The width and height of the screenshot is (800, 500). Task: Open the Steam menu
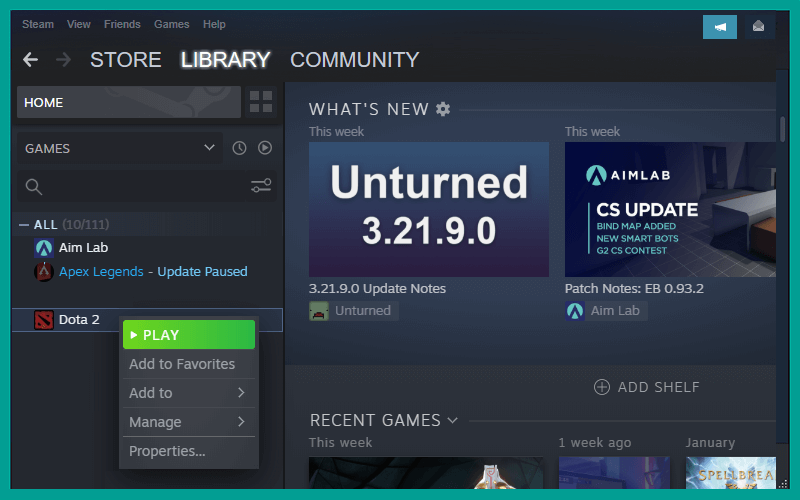[x=38, y=24]
